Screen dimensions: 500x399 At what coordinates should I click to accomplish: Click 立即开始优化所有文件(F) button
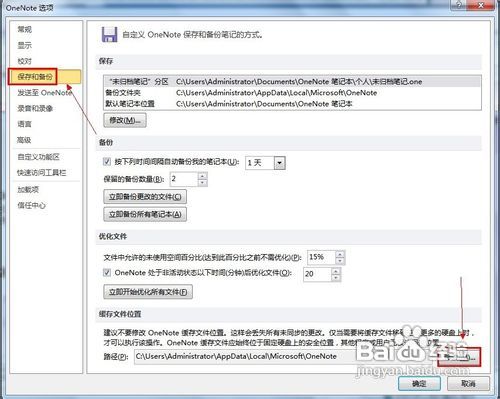pos(148,292)
